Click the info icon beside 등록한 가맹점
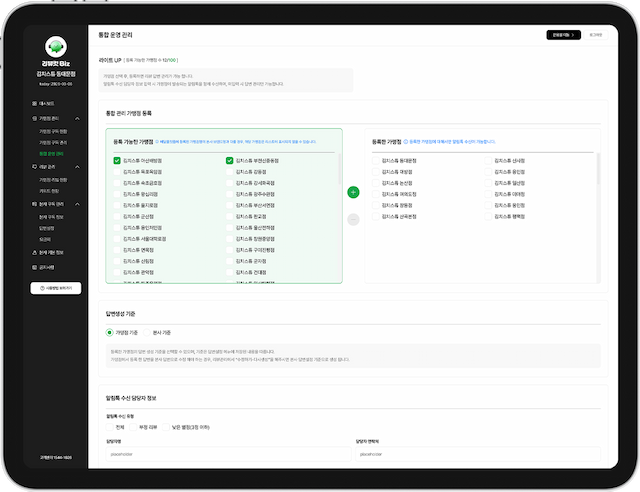This screenshot has height=492, width=640. (x=407, y=142)
